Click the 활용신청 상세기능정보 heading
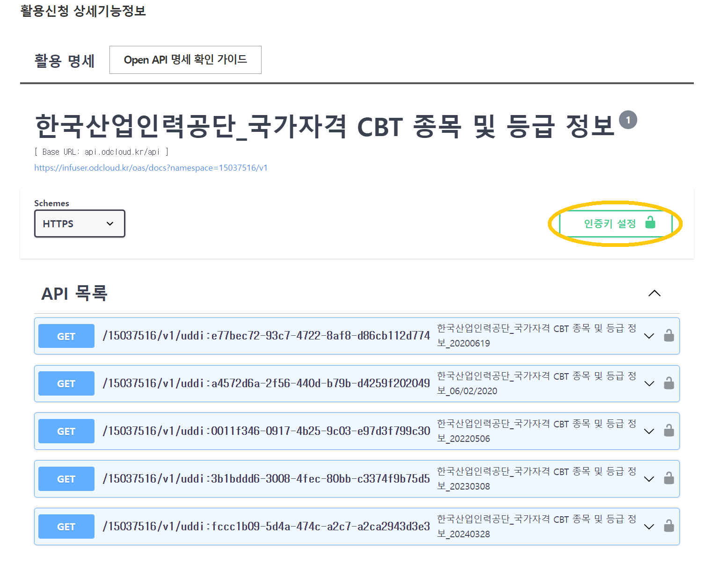The height and width of the screenshot is (570, 728). tap(83, 10)
